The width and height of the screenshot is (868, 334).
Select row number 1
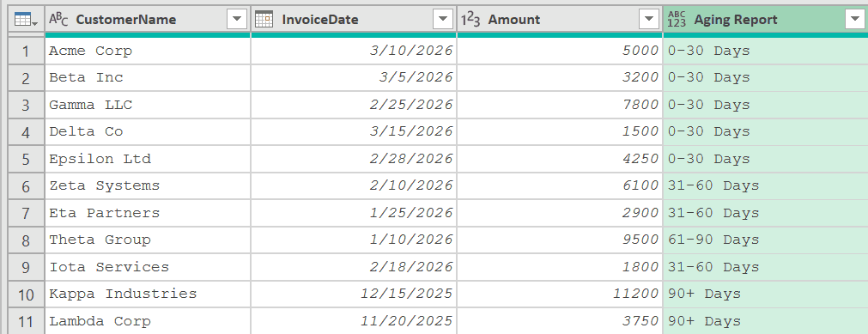click(26, 51)
